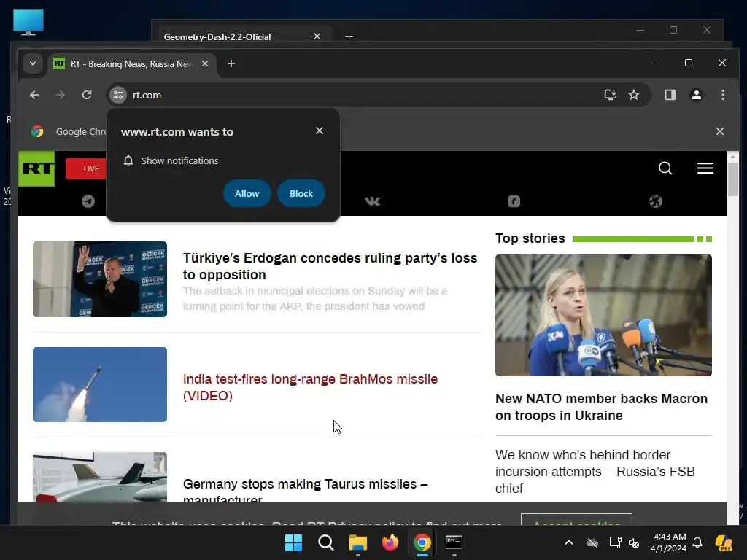
Task: Go back to the previous page
Action: tap(34, 95)
